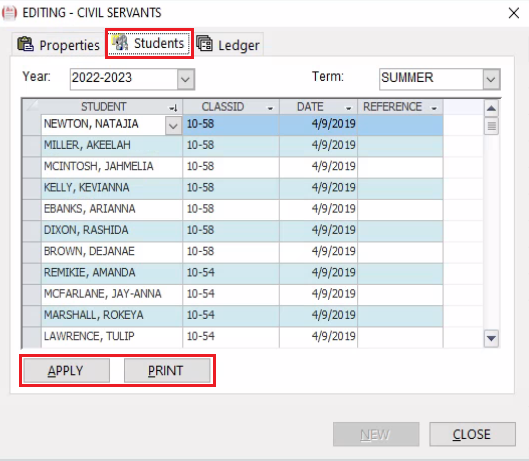This screenshot has width=529, height=461.
Task: Click the date cell for LAWRENCE, TULIP
Action: pyautogui.click(x=318, y=337)
